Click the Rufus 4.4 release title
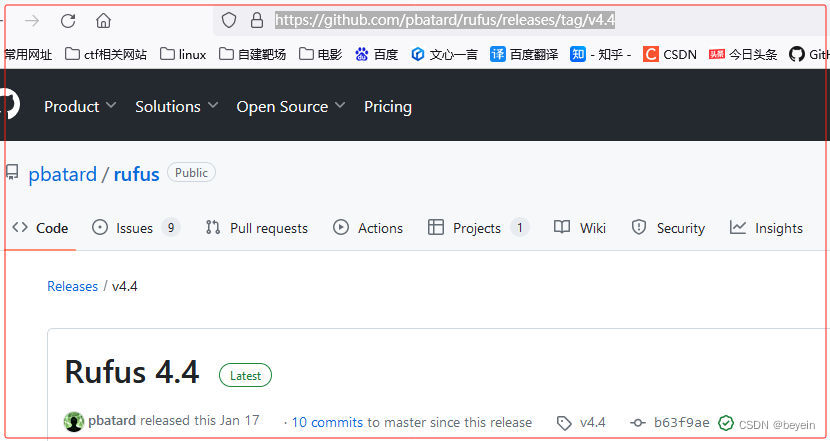Screen dimensions: 830x441 point(132,372)
